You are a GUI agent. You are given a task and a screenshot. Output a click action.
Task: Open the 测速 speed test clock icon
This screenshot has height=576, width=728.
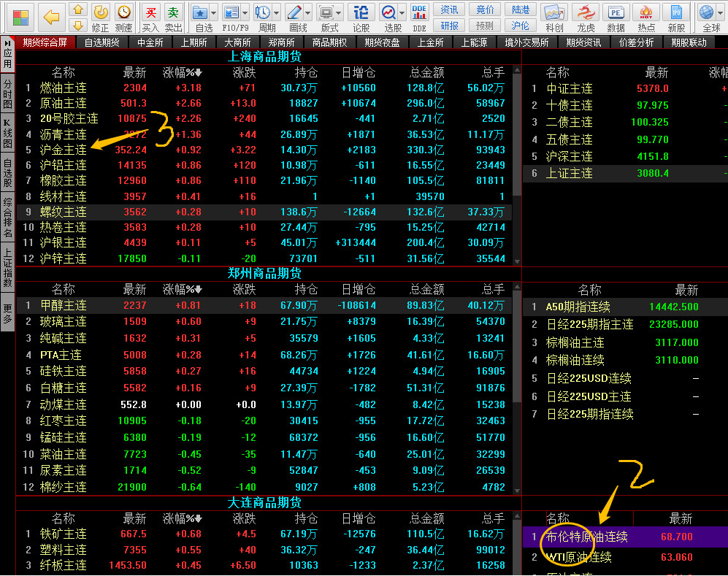(124, 12)
